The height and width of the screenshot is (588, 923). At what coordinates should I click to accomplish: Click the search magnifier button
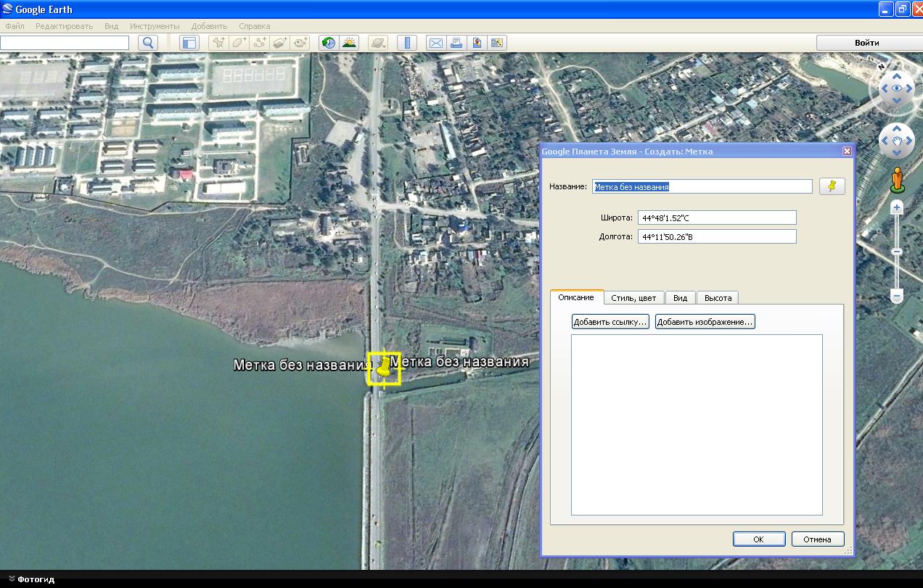tap(148, 43)
